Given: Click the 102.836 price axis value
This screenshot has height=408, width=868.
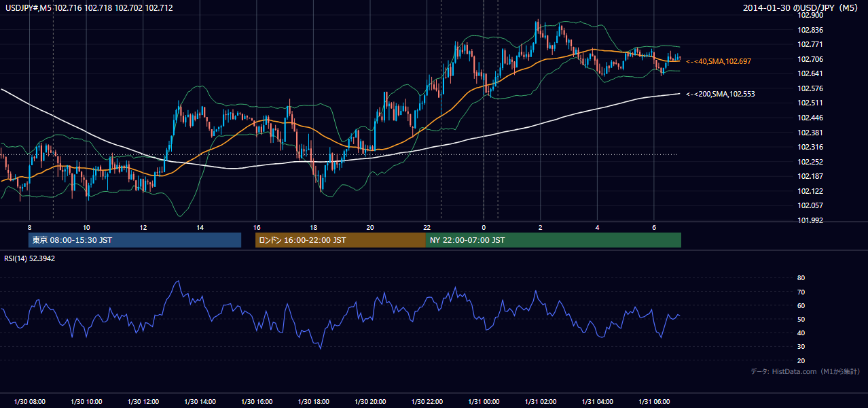Looking at the screenshot, I should [810, 30].
